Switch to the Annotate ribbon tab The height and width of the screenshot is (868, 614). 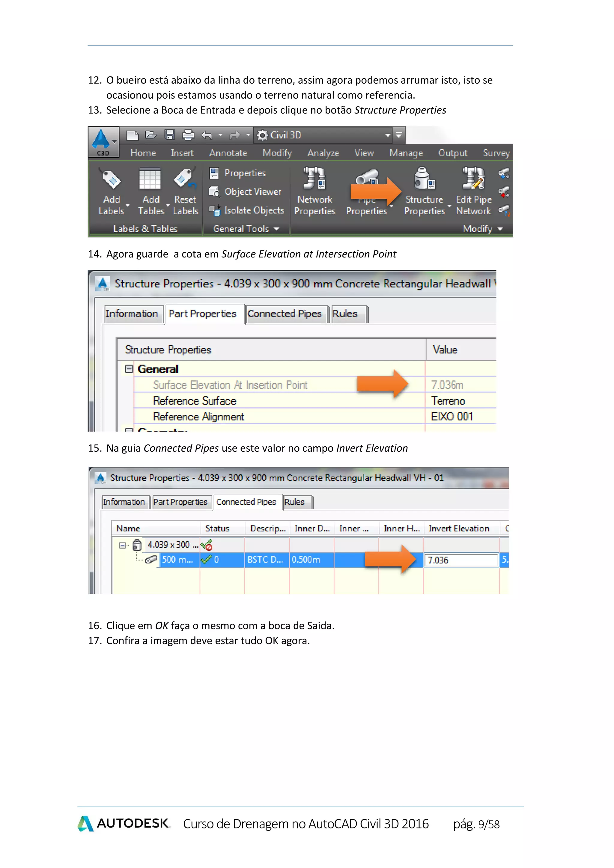click(228, 153)
